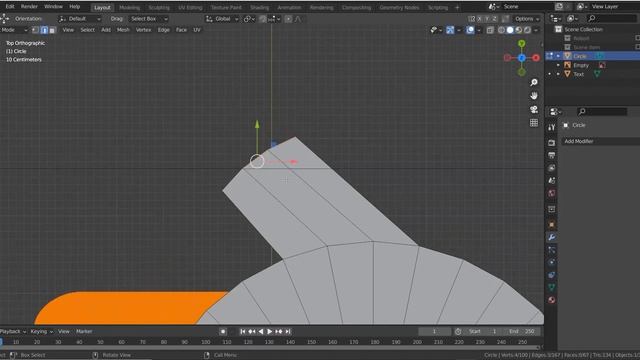This screenshot has height=360, width=640.
Task: Switch orthographic/perspective grid icon
Action: pyautogui.click(x=534, y=122)
